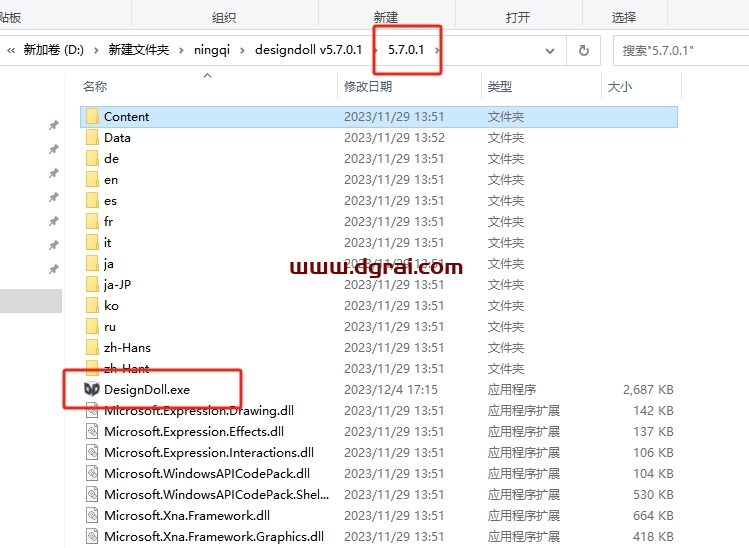Click Microsoft.Xna.Framework.Graphics.dll file icon
Image resolution: width=749 pixels, height=548 pixels.
click(92, 537)
